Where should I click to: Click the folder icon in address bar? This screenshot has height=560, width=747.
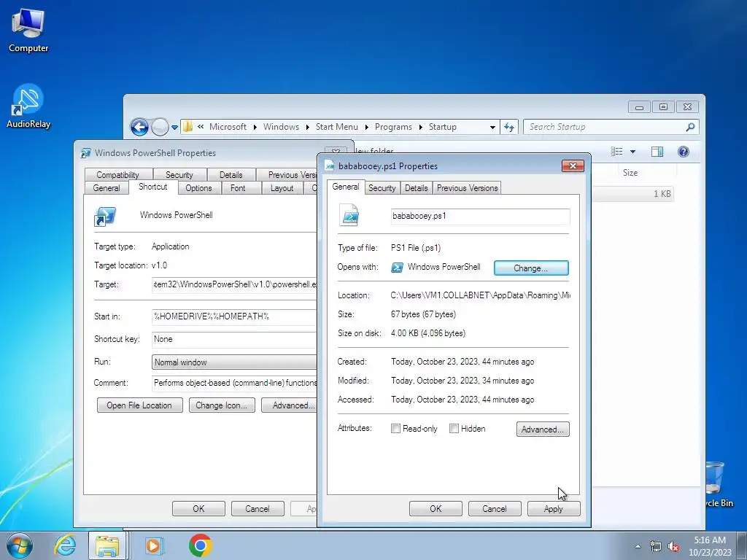pyautogui.click(x=188, y=127)
